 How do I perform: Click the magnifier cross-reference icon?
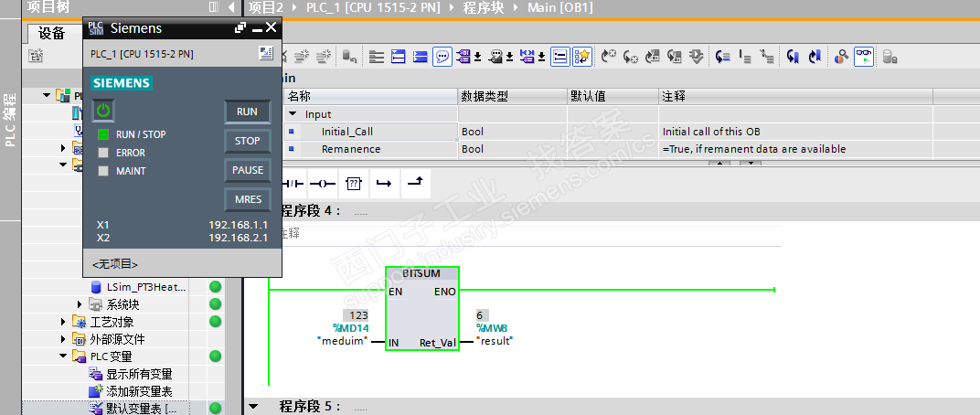point(841,57)
